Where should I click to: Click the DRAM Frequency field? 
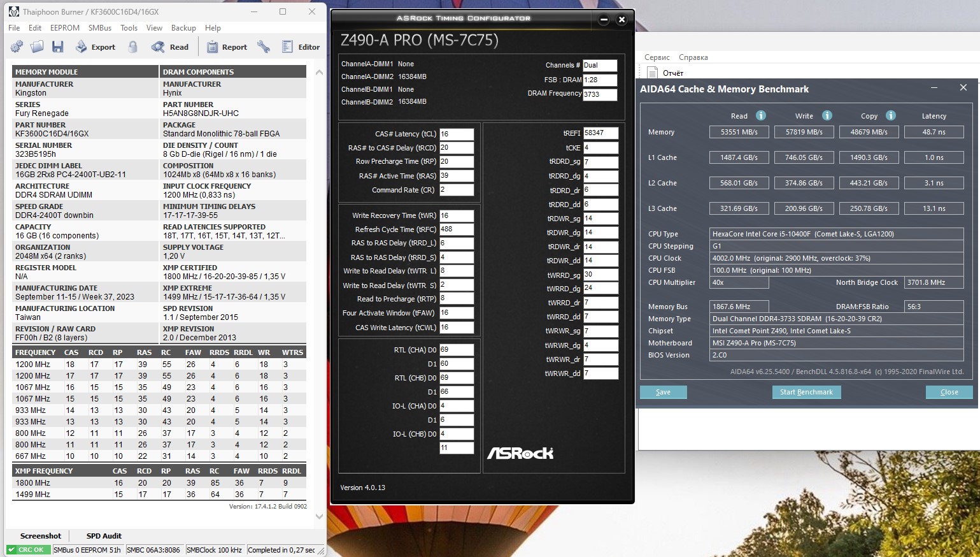click(600, 94)
